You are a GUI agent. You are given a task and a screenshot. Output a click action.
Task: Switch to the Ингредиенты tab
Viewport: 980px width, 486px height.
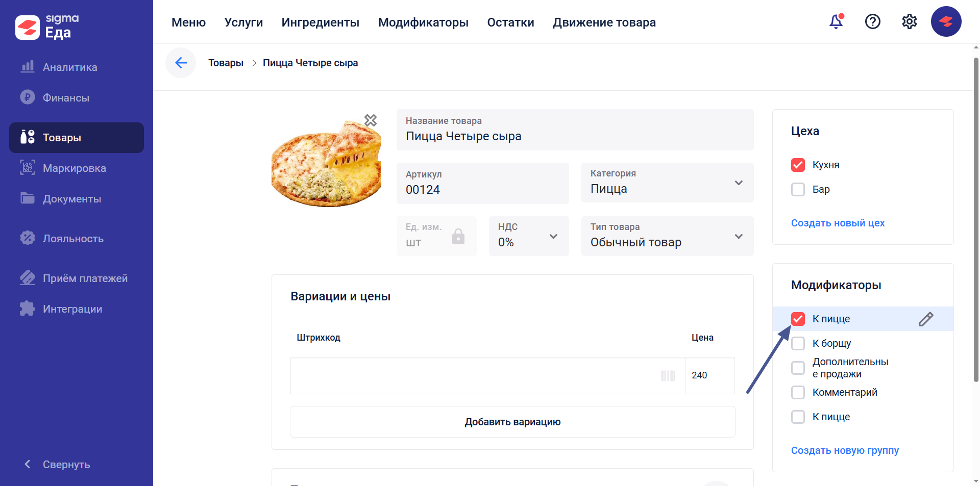click(x=320, y=22)
